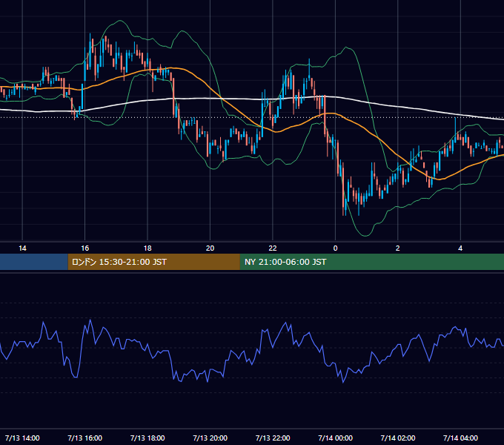Click hour label 14 on price chart axis

(x=22, y=248)
